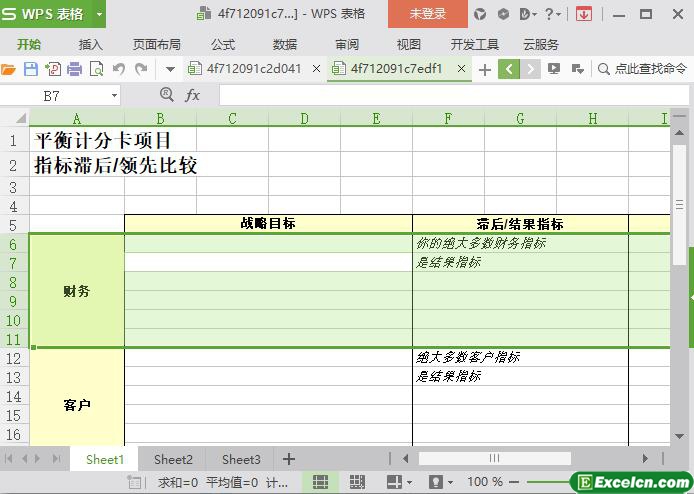This screenshot has width=694, height=494.
Task: Click the Save icon in quick toolbar
Action: (30, 69)
